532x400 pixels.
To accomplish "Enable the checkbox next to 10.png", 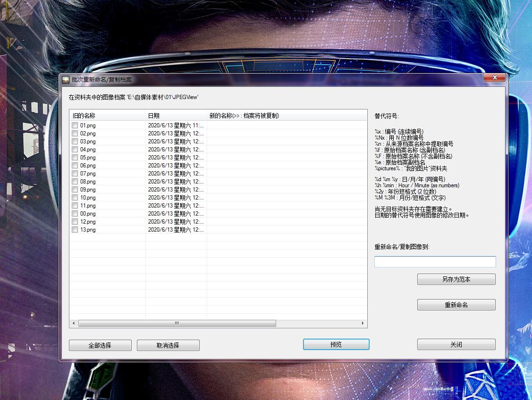I will click(x=74, y=197).
